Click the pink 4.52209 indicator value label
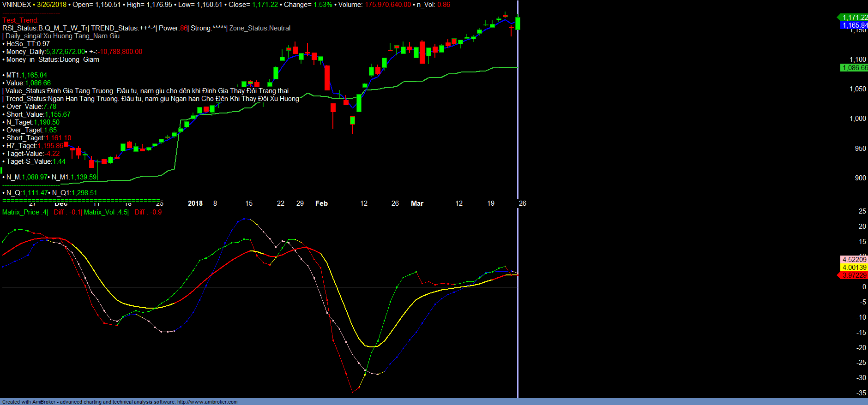 click(x=854, y=260)
